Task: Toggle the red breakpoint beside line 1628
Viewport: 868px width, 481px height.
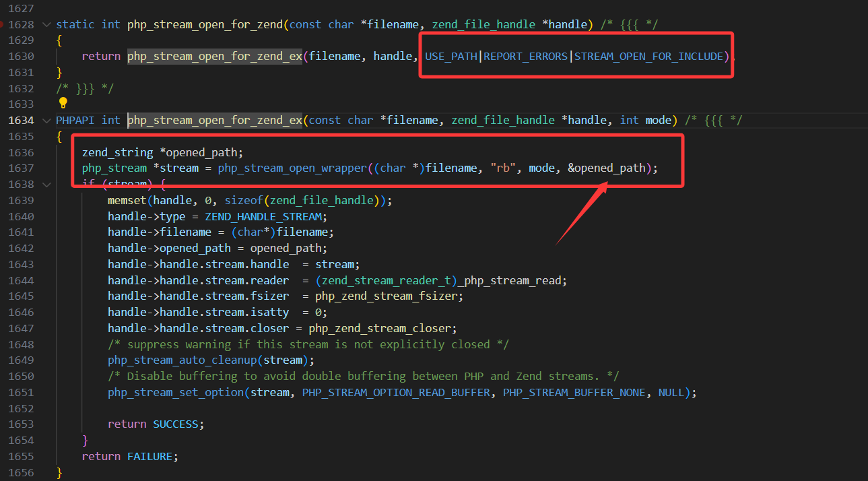Action: click(2, 24)
